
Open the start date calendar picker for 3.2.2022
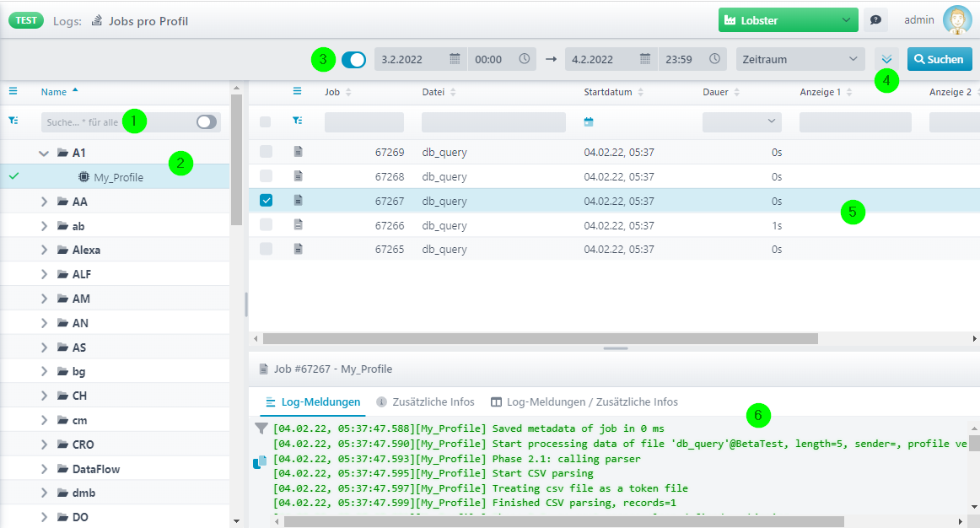pyautogui.click(x=455, y=59)
